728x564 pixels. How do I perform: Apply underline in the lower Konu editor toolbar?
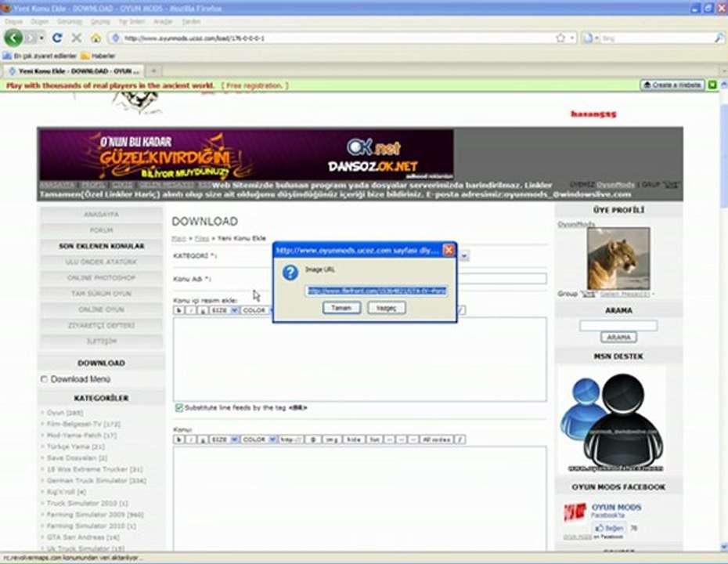(203, 439)
